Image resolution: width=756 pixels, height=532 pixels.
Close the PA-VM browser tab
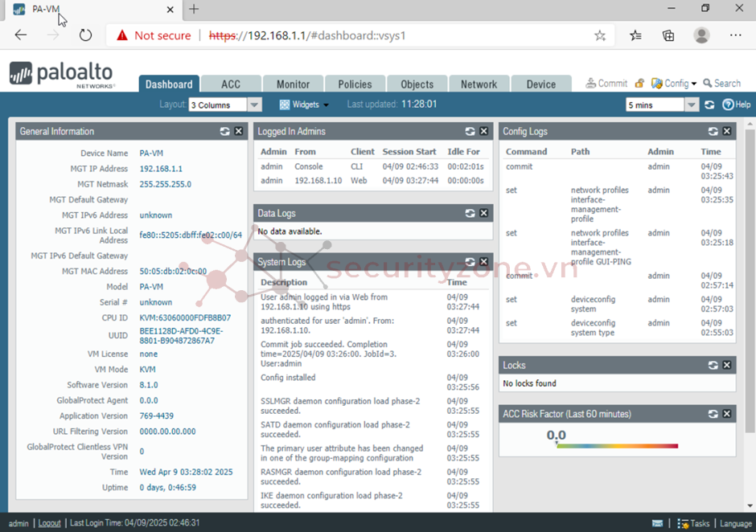(x=171, y=9)
